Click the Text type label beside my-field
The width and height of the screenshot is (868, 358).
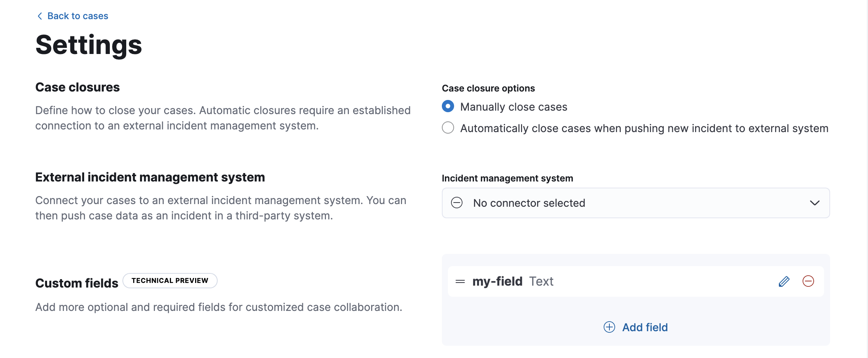541,281
